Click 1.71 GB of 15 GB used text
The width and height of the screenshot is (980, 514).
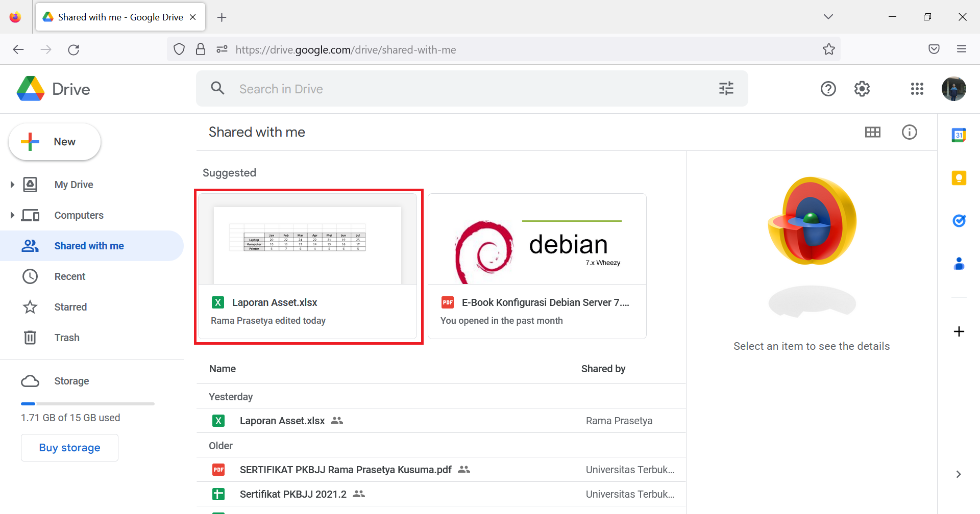[70, 418]
